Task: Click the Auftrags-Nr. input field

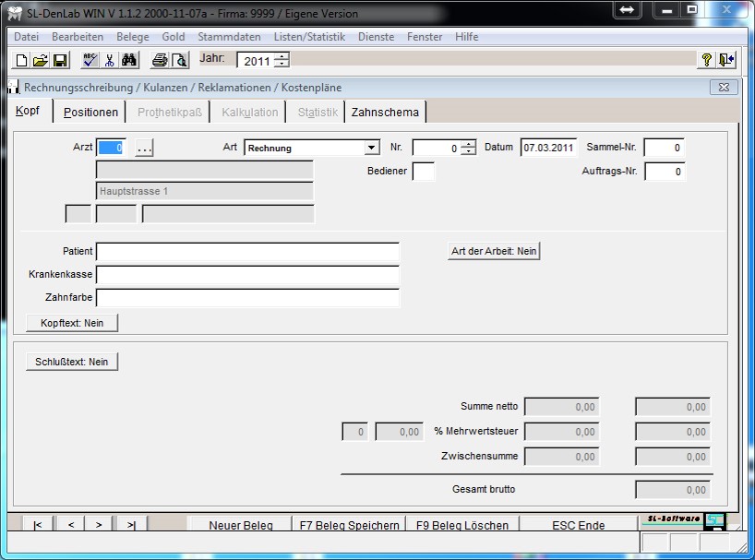Action: click(665, 172)
